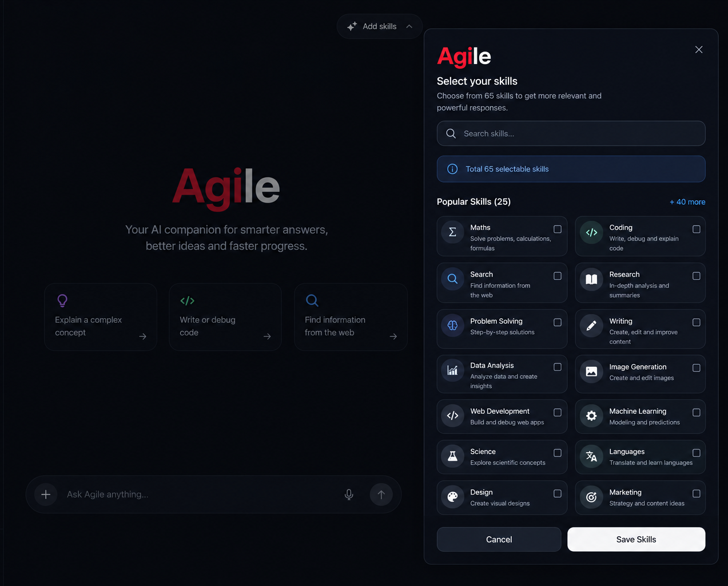Click the sparkle icon beside Add skills
The image size is (728, 586).
pos(352,26)
